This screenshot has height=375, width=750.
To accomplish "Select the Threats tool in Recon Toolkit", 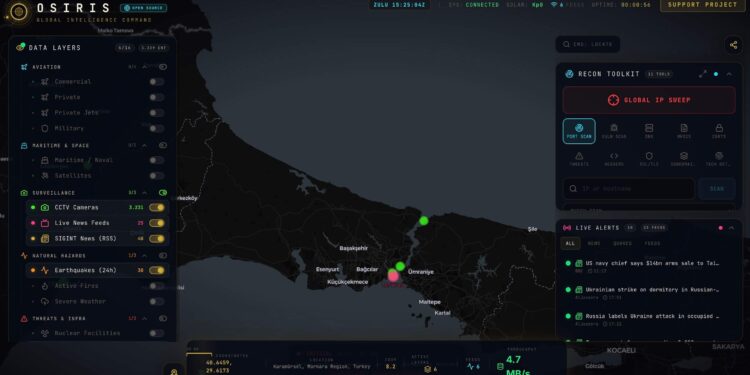I will [x=579, y=159].
